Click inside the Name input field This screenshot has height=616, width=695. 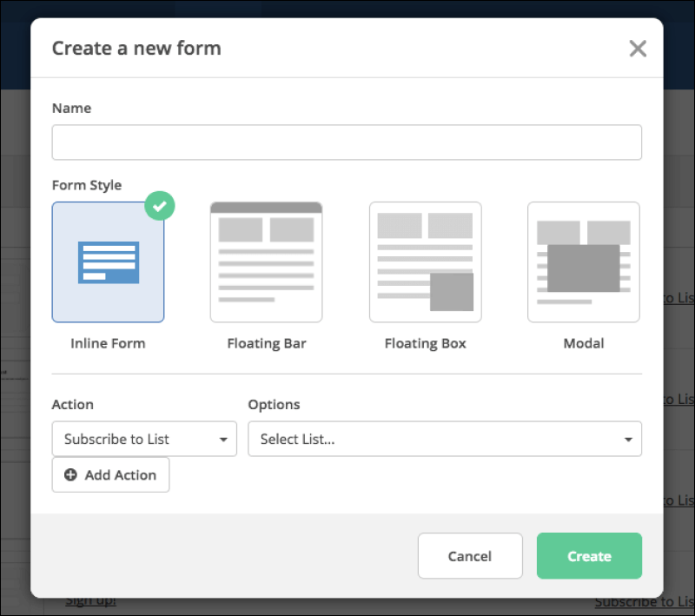(x=347, y=142)
